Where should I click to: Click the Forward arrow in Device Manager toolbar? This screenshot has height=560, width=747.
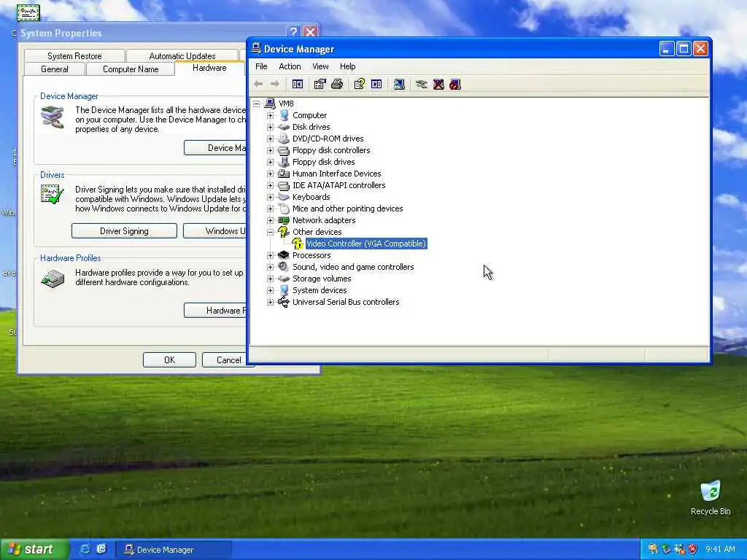(x=275, y=85)
